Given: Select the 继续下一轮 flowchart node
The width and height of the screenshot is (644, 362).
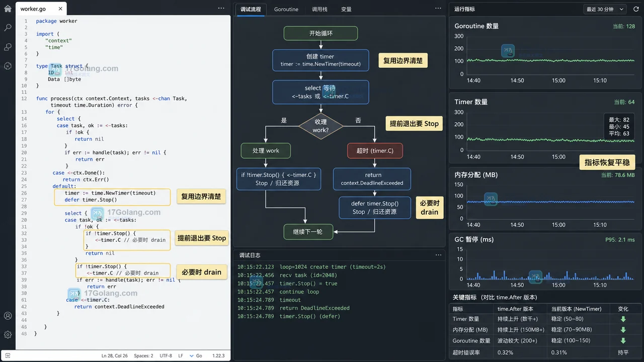Looking at the screenshot, I should click(x=307, y=232).
